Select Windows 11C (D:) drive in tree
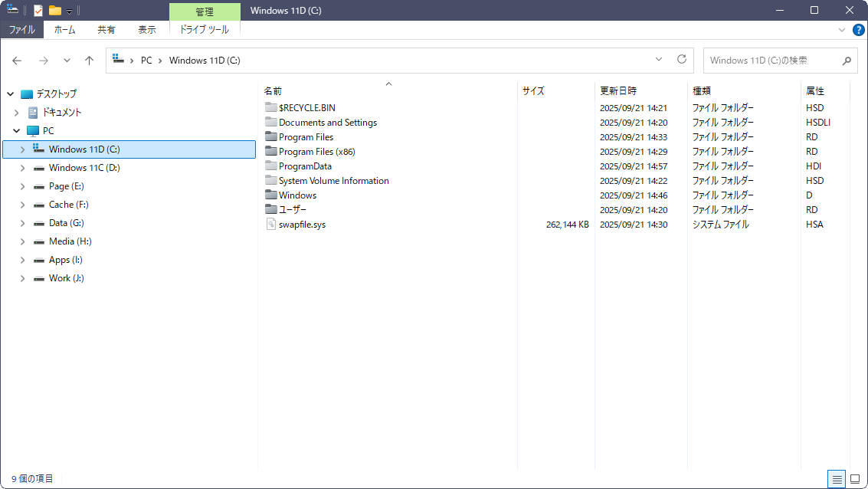Screen dimensions: 868x489 (84, 168)
